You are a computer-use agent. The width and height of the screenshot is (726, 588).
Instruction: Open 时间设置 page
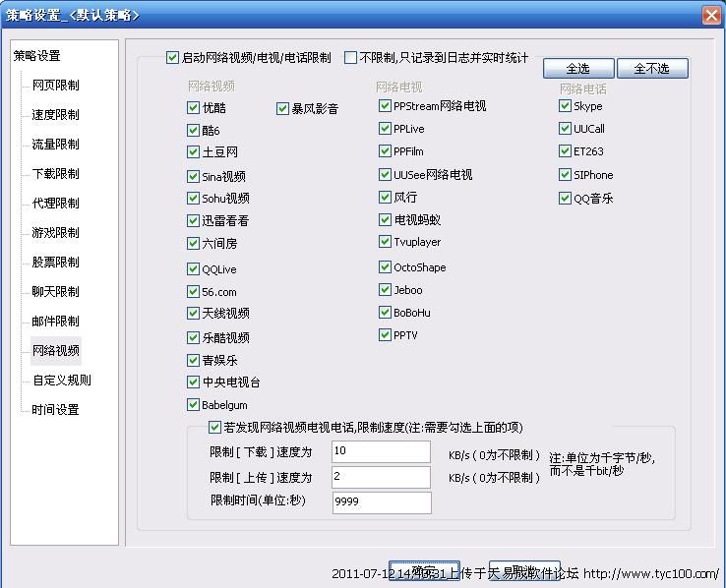[55, 410]
